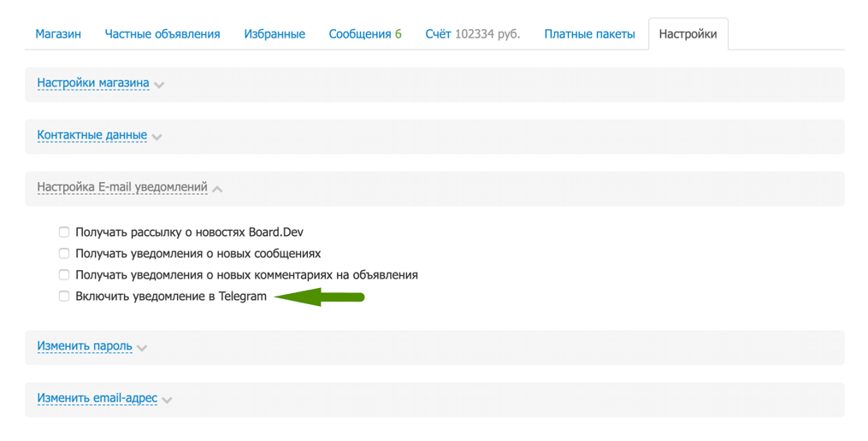Click chevron beside Контактные данные
Image resolution: width=868 pixels, height=441 pixels.
pos(156,137)
